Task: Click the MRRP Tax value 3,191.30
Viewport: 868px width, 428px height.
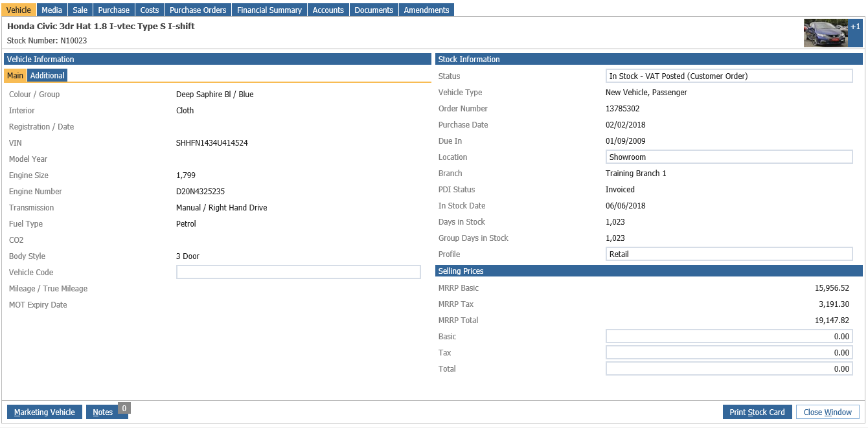Action: pos(834,304)
